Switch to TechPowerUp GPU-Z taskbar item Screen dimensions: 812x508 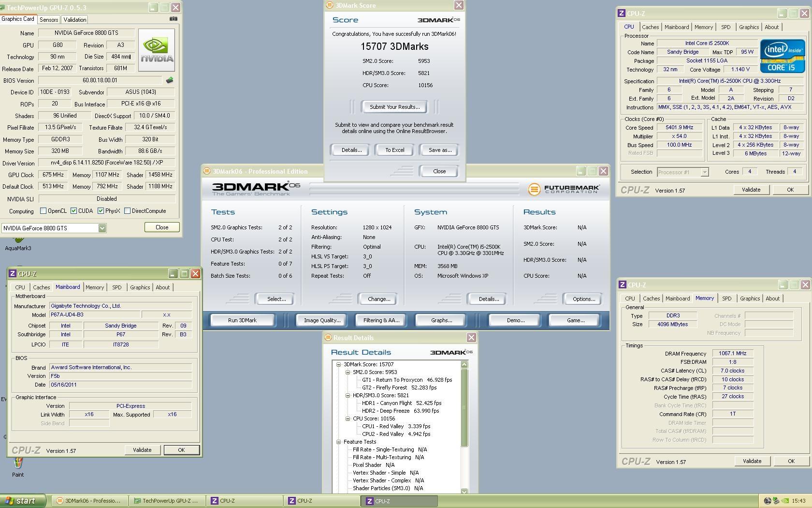(166, 501)
